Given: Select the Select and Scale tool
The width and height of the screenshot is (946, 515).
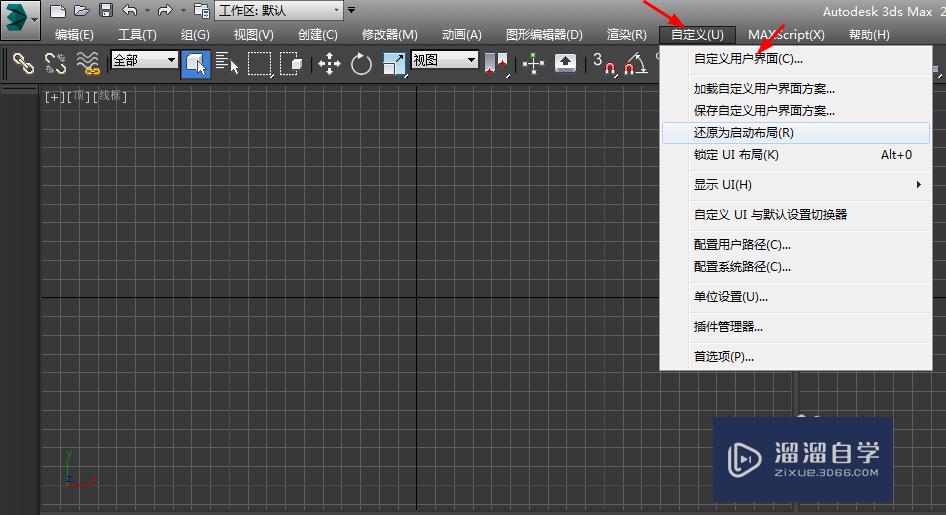Looking at the screenshot, I should tap(394, 64).
